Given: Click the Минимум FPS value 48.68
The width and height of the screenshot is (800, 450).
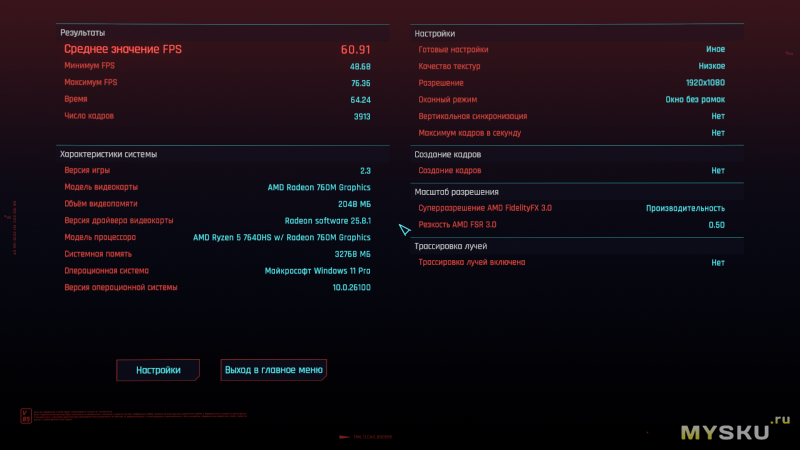Looking at the screenshot, I should 360,66.
